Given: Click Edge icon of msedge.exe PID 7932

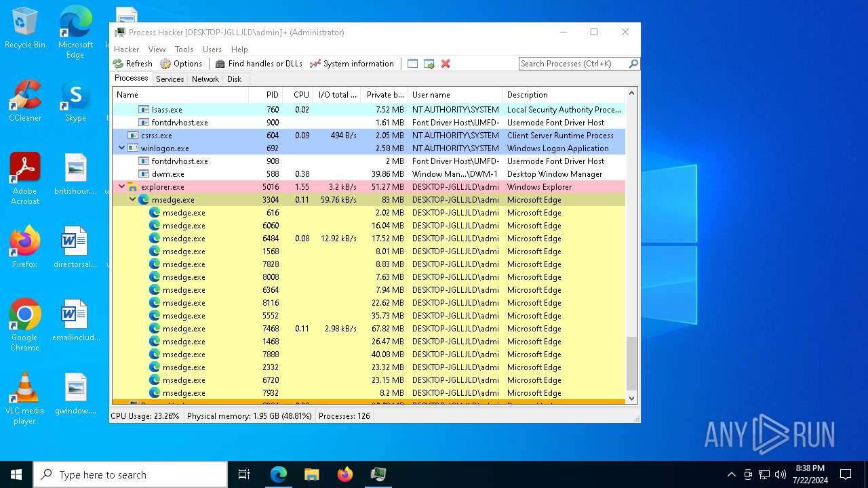Looking at the screenshot, I should pos(155,393).
